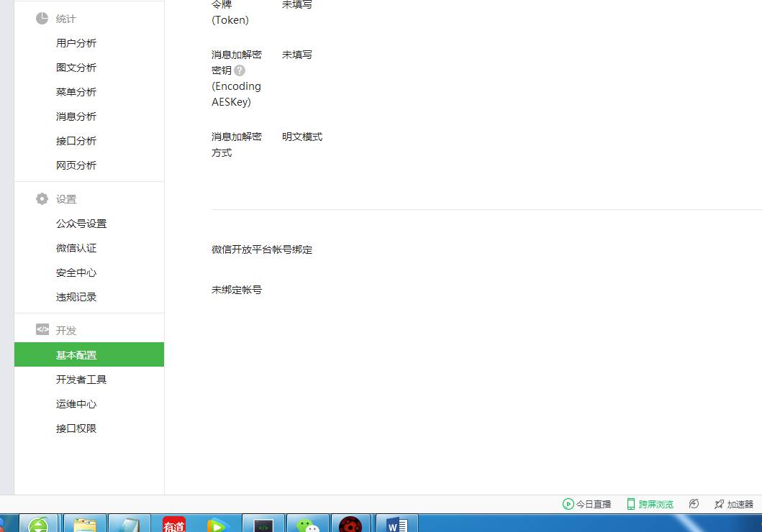Click the 今日直播 status bar label
The image size is (762, 532).
click(594, 505)
